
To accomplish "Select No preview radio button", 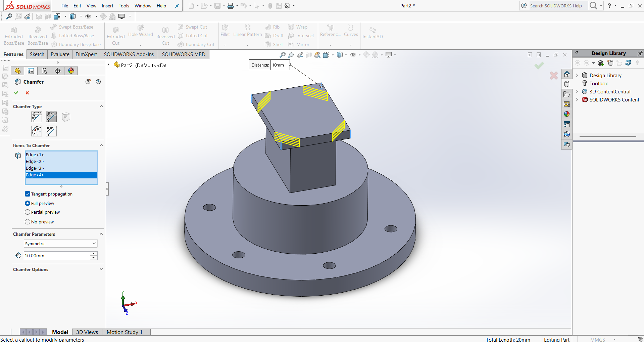I will [28, 222].
